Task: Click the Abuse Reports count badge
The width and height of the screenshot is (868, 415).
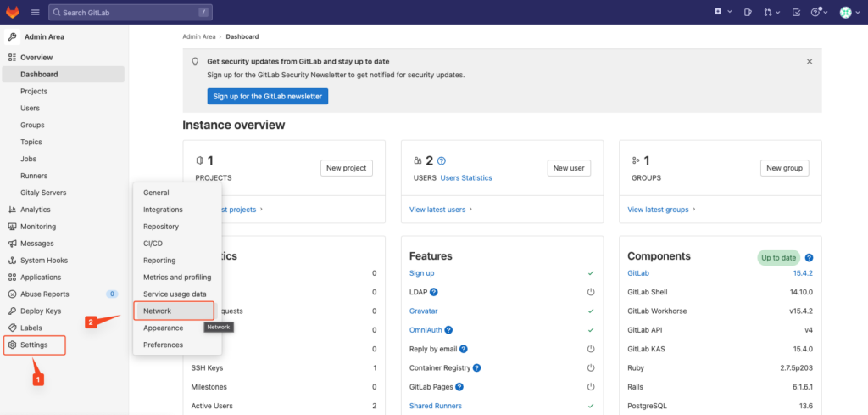Action: click(x=112, y=294)
